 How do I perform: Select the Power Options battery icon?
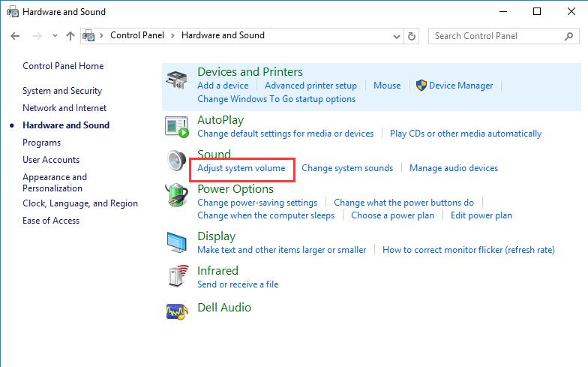177,197
